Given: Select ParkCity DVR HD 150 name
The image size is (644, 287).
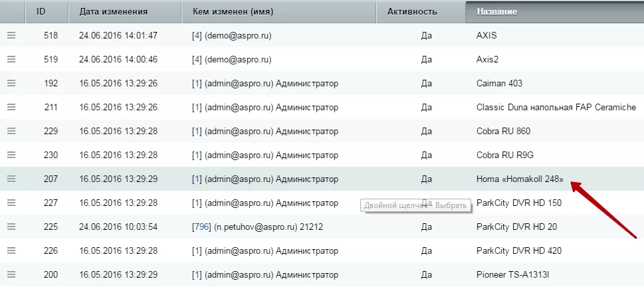Looking at the screenshot, I should click(519, 203).
